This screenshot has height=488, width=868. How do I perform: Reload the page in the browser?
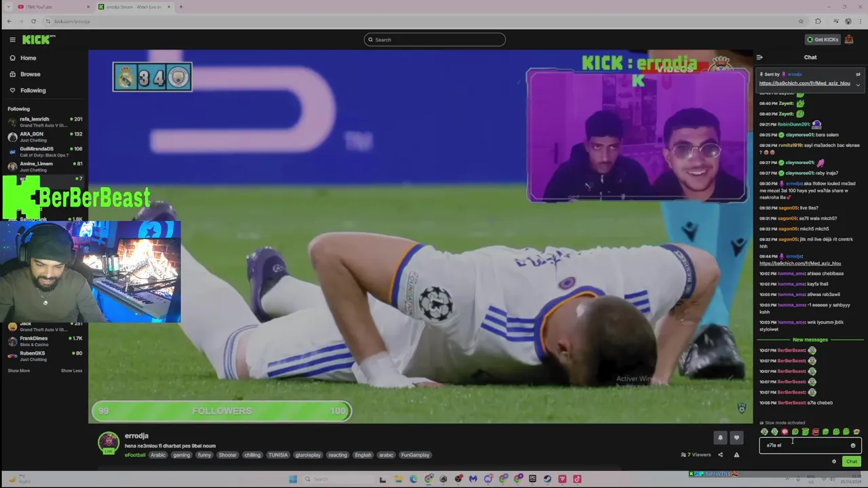click(x=33, y=21)
